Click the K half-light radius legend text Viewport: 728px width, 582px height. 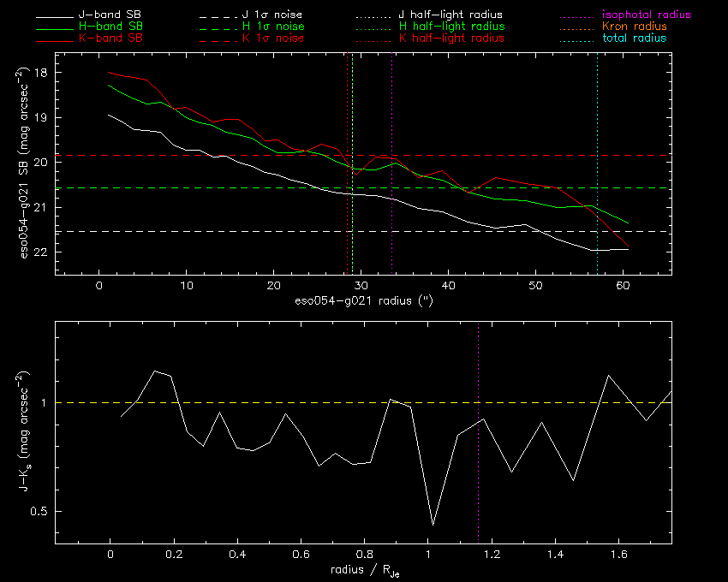point(451,38)
